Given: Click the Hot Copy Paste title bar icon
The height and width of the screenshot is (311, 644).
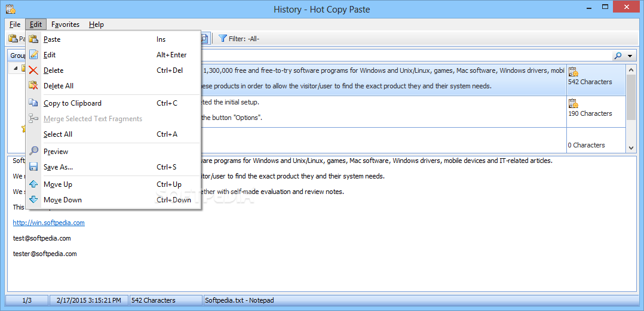Looking at the screenshot, I should (x=11, y=8).
